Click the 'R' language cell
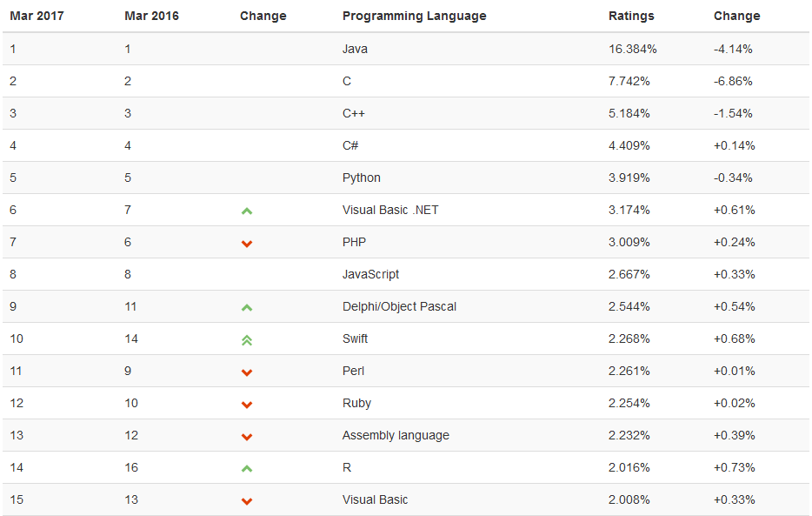Viewport: 812px width, 516px height. tap(347, 467)
